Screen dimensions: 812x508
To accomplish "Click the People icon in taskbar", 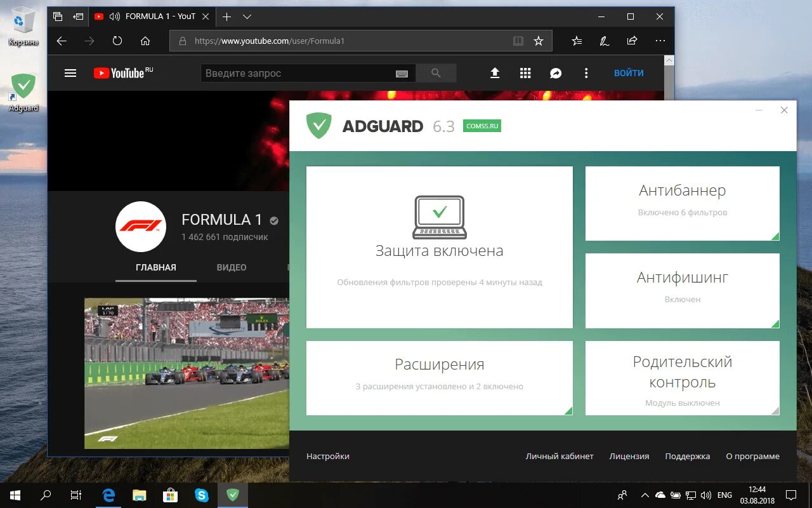I will click(622, 495).
